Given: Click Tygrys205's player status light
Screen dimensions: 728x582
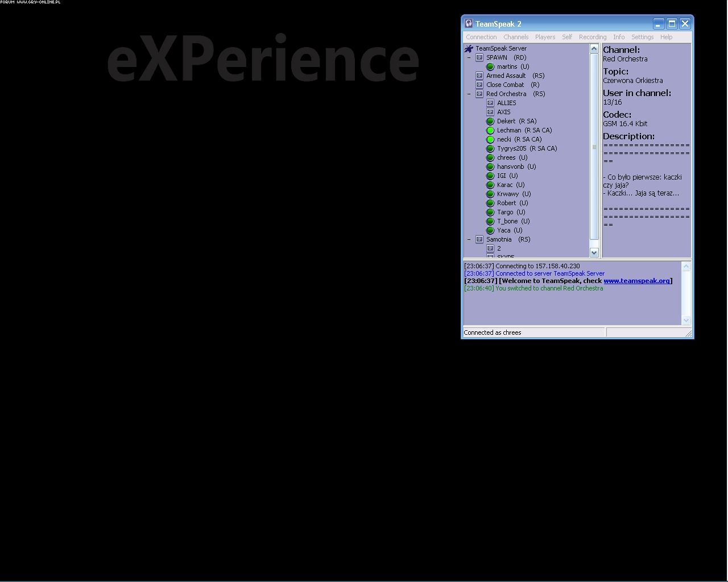Looking at the screenshot, I should (490, 148).
